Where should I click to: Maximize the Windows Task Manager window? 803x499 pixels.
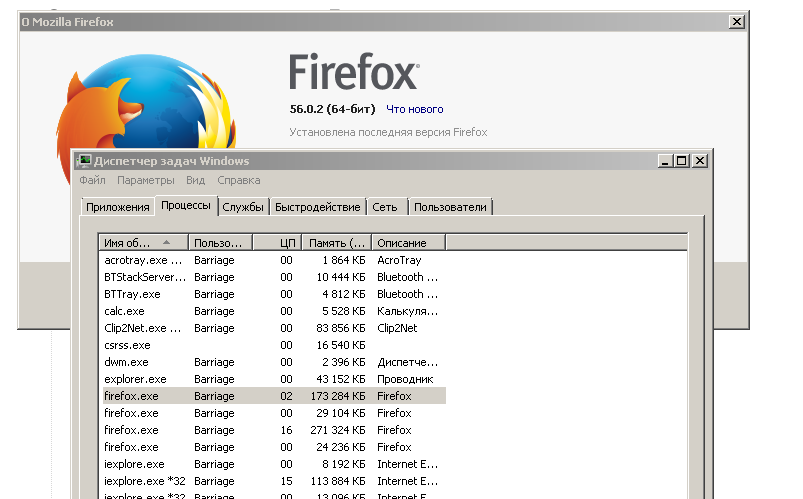[x=681, y=160]
